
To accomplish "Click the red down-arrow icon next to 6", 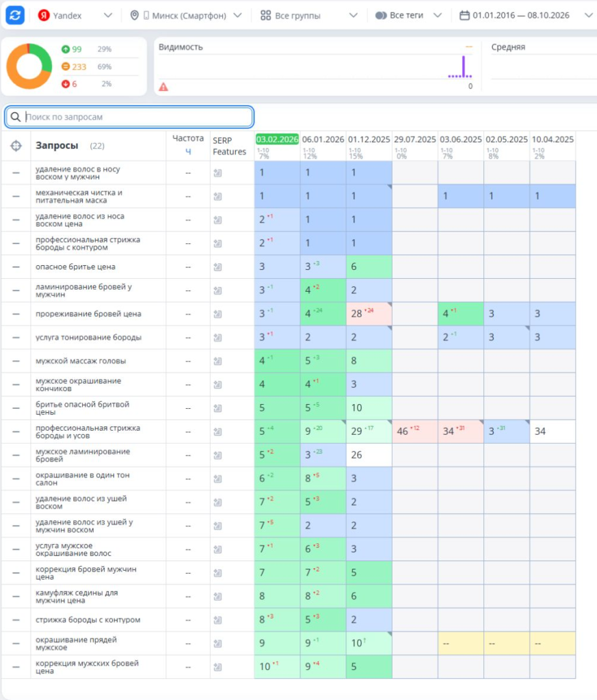I will pyautogui.click(x=66, y=84).
